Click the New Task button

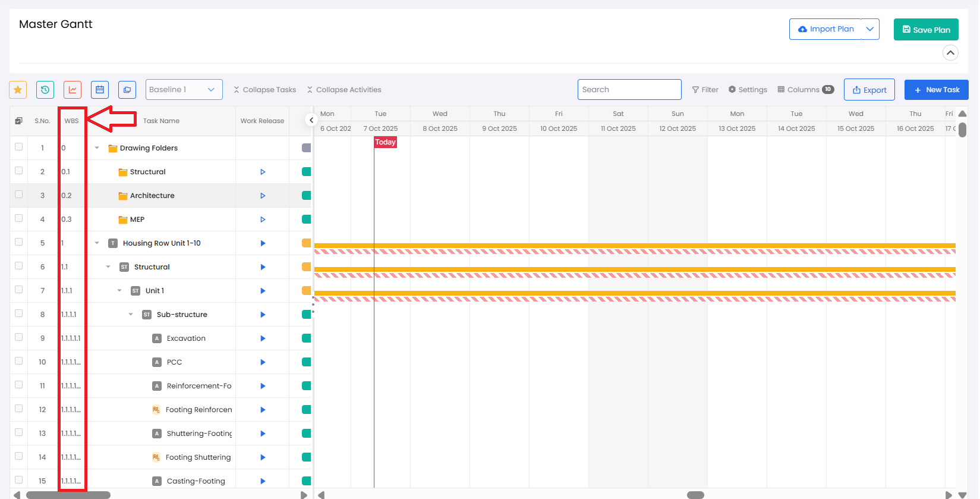coord(936,90)
